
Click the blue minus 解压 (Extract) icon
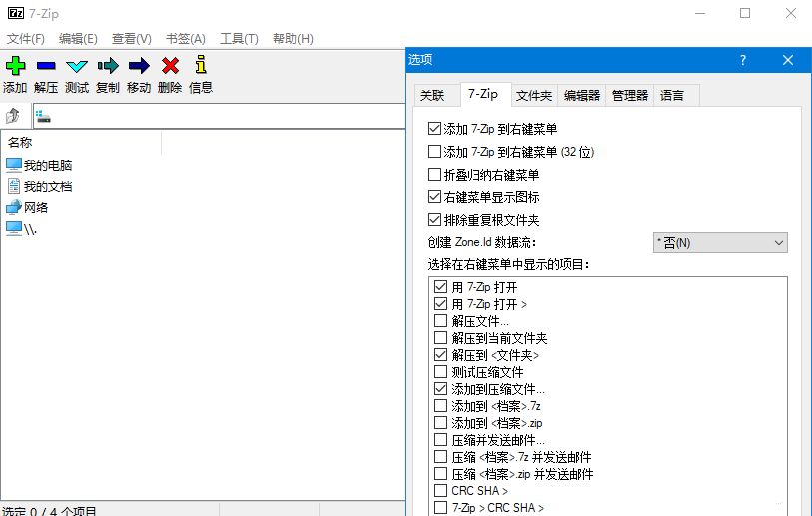tap(46, 67)
